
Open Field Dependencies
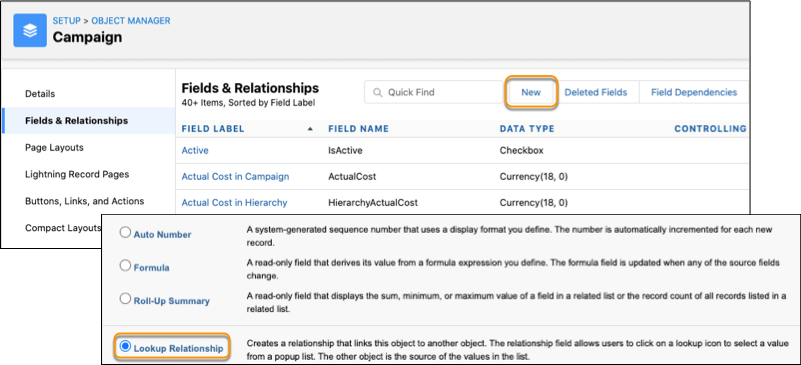pos(694,92)
